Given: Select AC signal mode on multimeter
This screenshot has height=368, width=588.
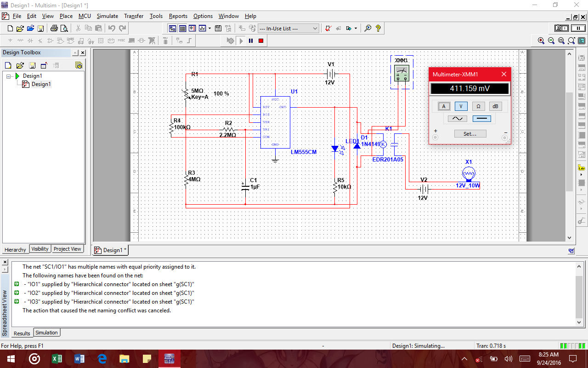Looking at the screenshot, I should [x=457, y=119].
